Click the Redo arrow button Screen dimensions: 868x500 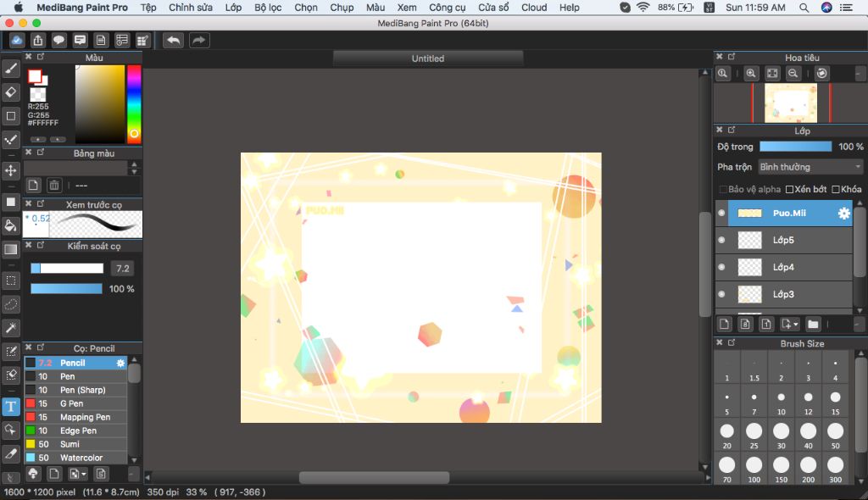click(x=199, y=40)
